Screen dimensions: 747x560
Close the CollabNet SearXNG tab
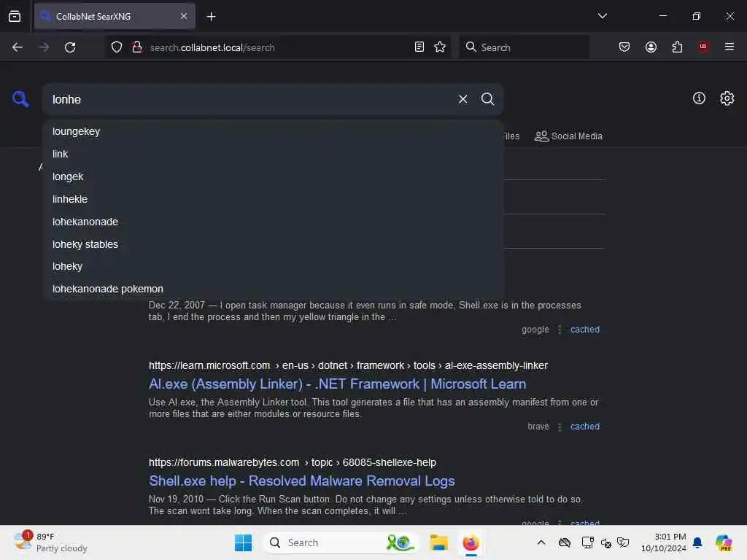pyautogui.click(x=184, y=16)
